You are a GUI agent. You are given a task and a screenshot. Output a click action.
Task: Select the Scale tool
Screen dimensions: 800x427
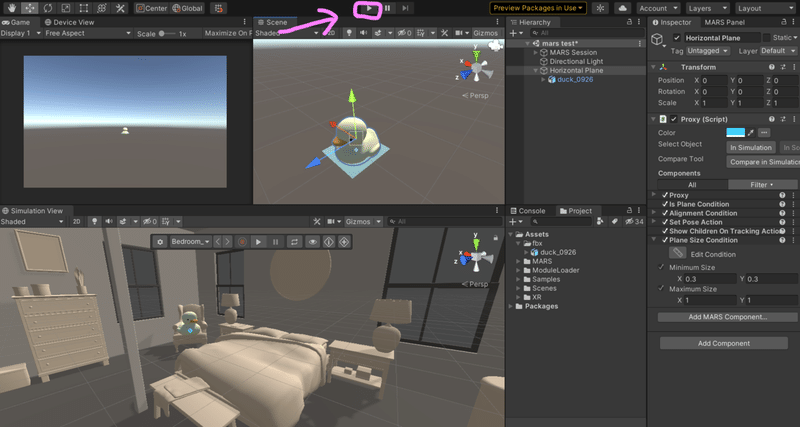coord(65,8)
